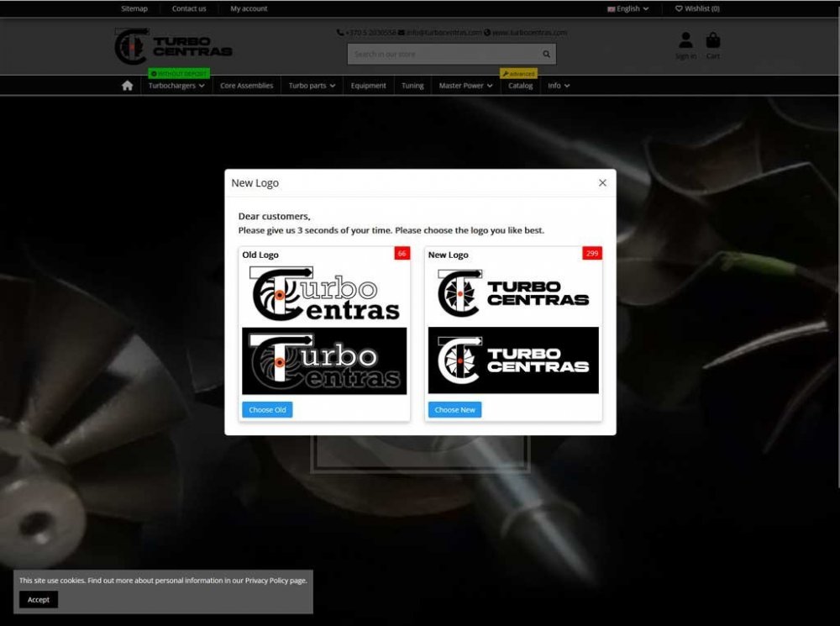The height and width of the screenshot is (626, 840).
Task: Open the Sign in user icon
Action: point(685,40)
